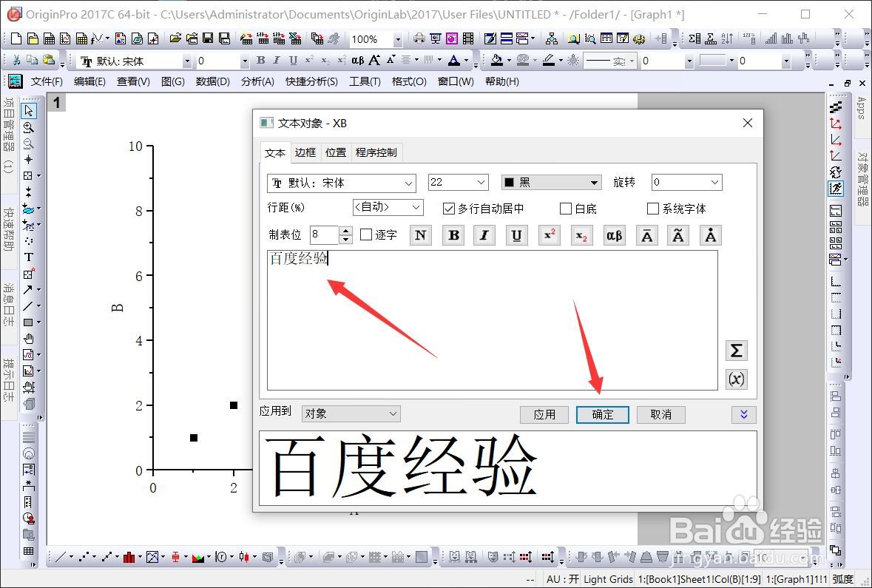This screenshot has width=872, height=588.
Task: Click 应用 button
Action: point(544,414)
